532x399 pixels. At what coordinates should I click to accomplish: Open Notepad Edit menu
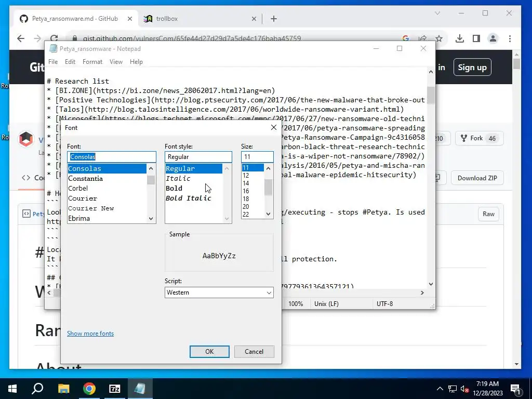70,62
